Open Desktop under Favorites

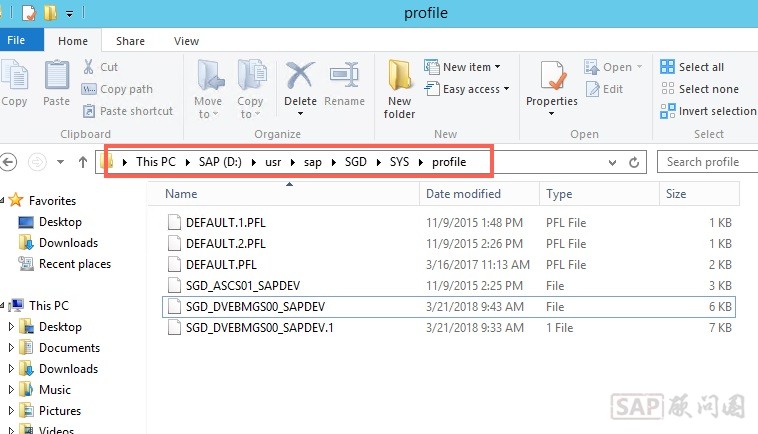coord(60,222)
